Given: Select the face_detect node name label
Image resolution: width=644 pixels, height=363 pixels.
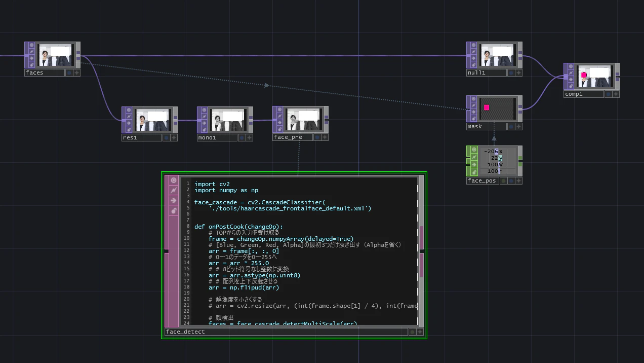Looking at the screenshot, I should 286,332.
